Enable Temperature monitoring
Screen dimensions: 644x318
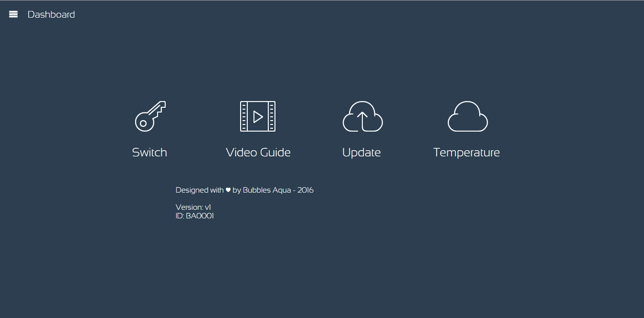click(467, 129)
